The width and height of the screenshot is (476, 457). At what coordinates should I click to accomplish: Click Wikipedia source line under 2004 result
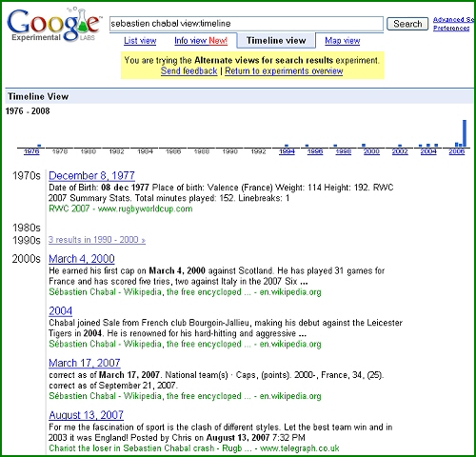pos(185,344)
